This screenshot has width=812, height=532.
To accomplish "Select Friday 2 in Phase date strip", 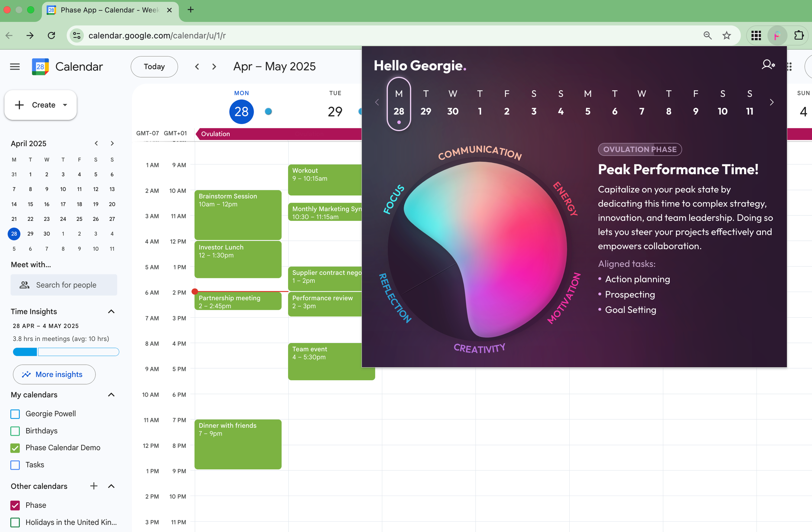I will pos(507,103).
